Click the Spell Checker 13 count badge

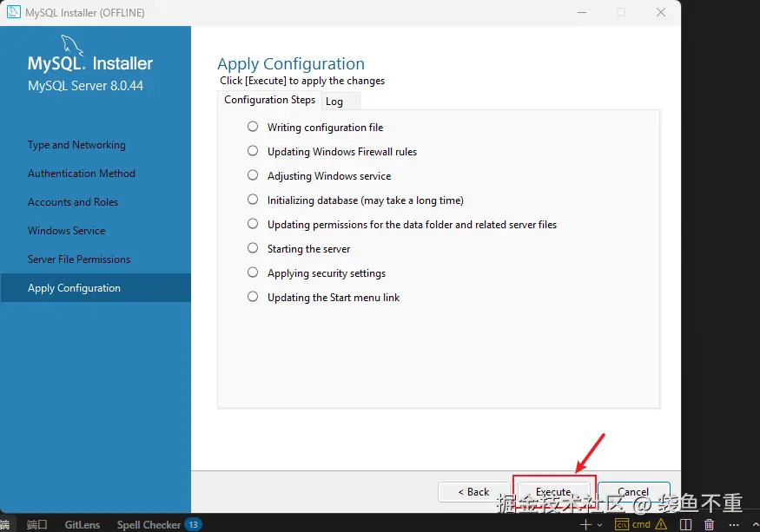(194, 525)
